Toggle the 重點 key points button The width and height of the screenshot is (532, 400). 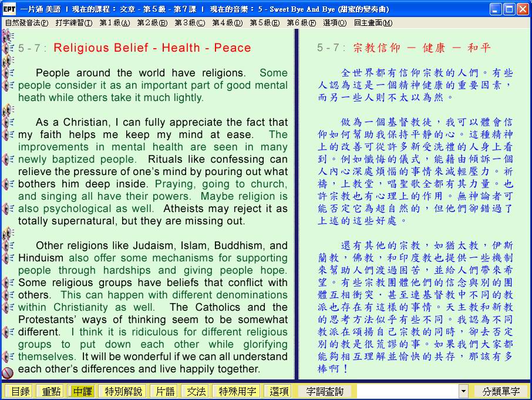50,391
